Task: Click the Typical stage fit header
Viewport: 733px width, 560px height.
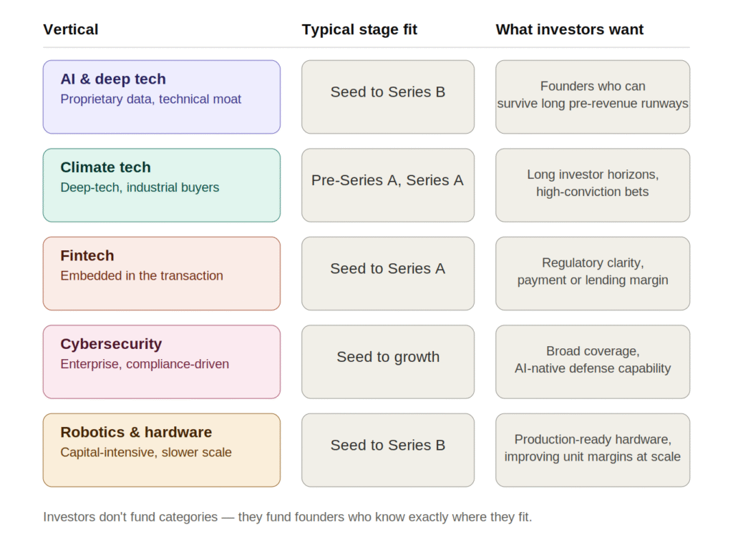Action: [359, 29]
